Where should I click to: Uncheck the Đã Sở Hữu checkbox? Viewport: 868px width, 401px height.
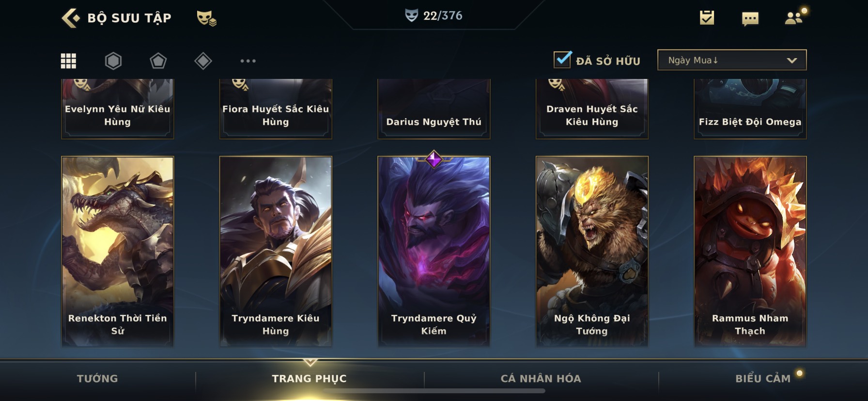pos(562,60)
